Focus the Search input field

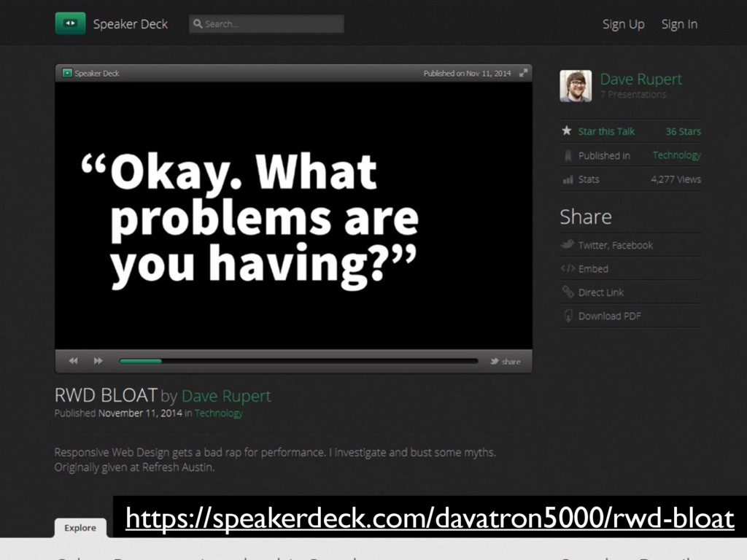coord(266,23)
